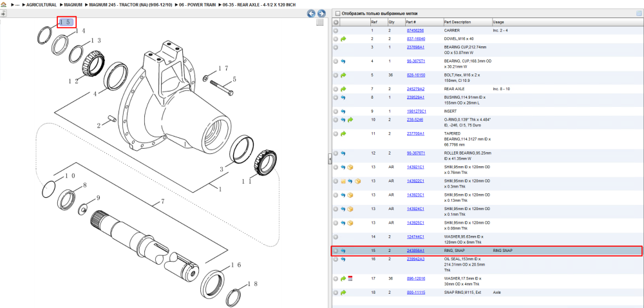The width and height of the screenshot is (644, 308).
Task: Click note icon on 143922C1 shim row
Action: (x=343, y=181)
